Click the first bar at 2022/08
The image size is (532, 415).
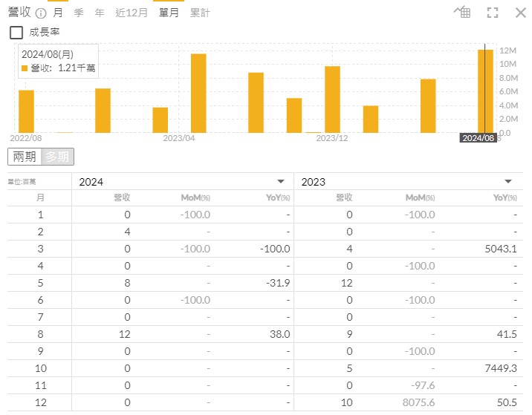coord(26,111)
